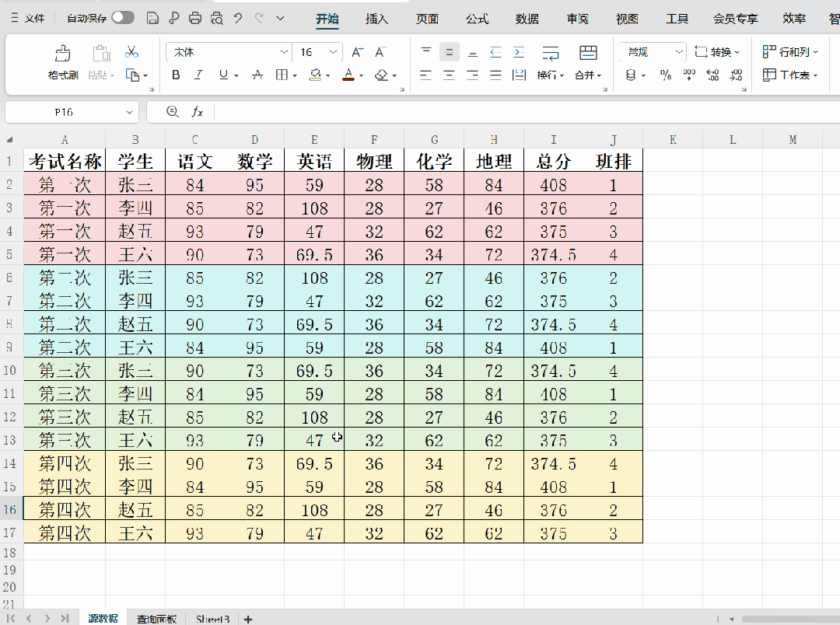Click the cell Borders icon

[282, 75]
